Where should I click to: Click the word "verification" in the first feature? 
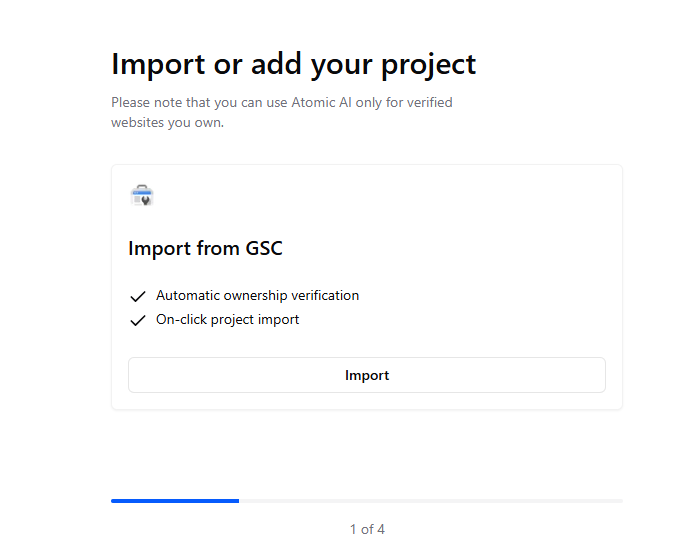click(323, 296)
